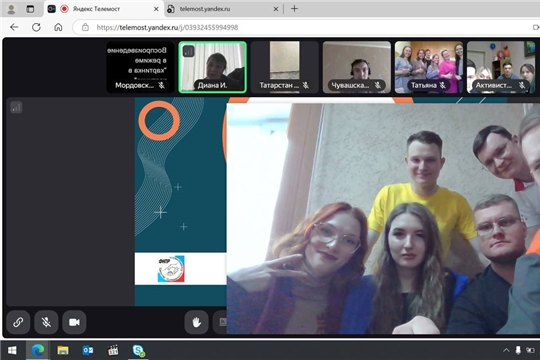Select the Мордовск... participant tile
Image resolution: width=540 pixels, height=360 pixels.
141,67
